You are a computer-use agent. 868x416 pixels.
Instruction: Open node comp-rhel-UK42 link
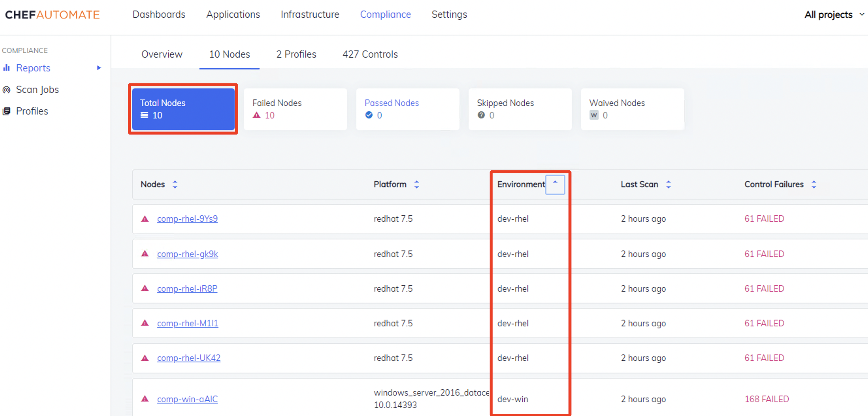pos(188,358)
